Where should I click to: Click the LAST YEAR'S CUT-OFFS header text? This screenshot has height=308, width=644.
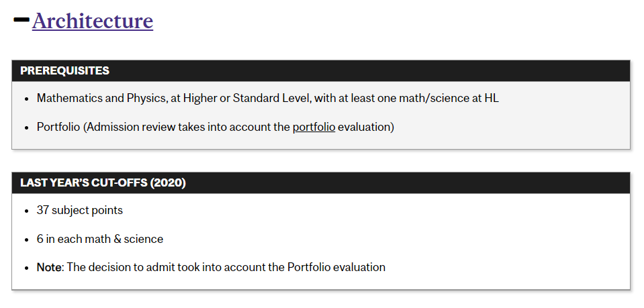pyautogui.click(x=103, y=183)
